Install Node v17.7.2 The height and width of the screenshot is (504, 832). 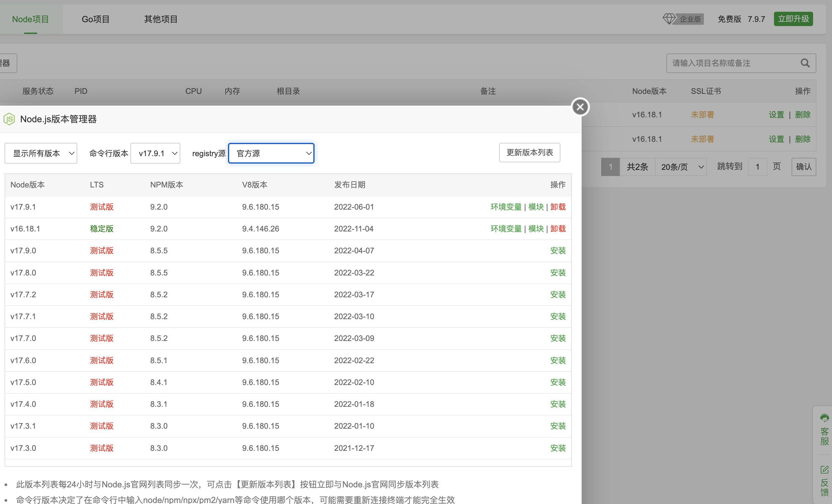coord(558,295)
